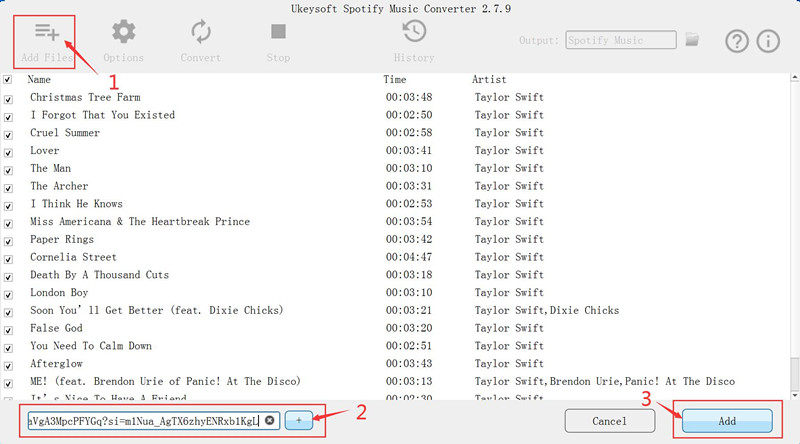Click the vertical scrollbar thumb
800x444 pixels.
794,374
